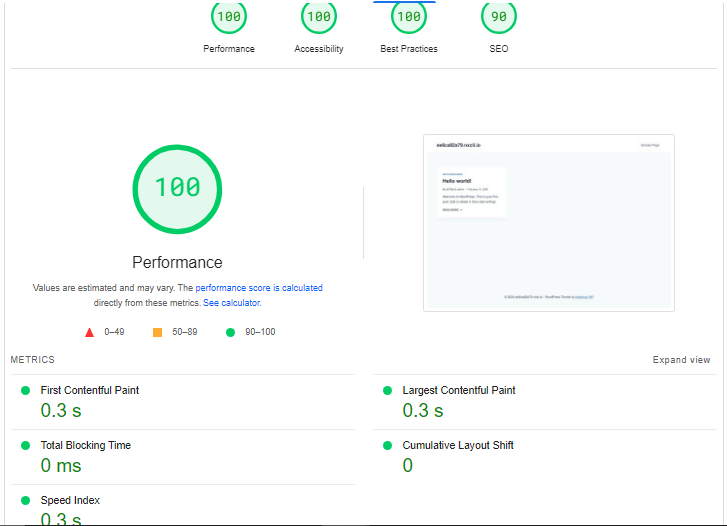Click the green dot beside Largest Contentful Paint
This screenshot has height=526, width=727.
pyautogui.click(x=388, y=391)
